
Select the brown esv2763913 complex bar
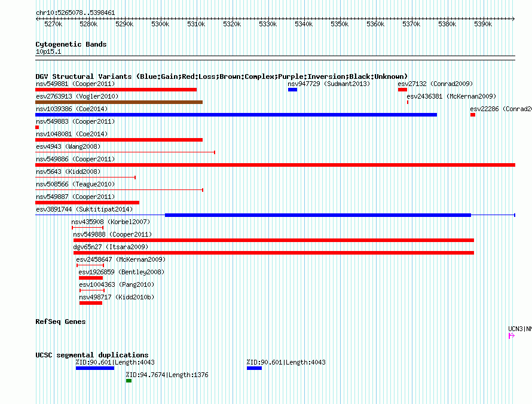click(x=119, y=102)
